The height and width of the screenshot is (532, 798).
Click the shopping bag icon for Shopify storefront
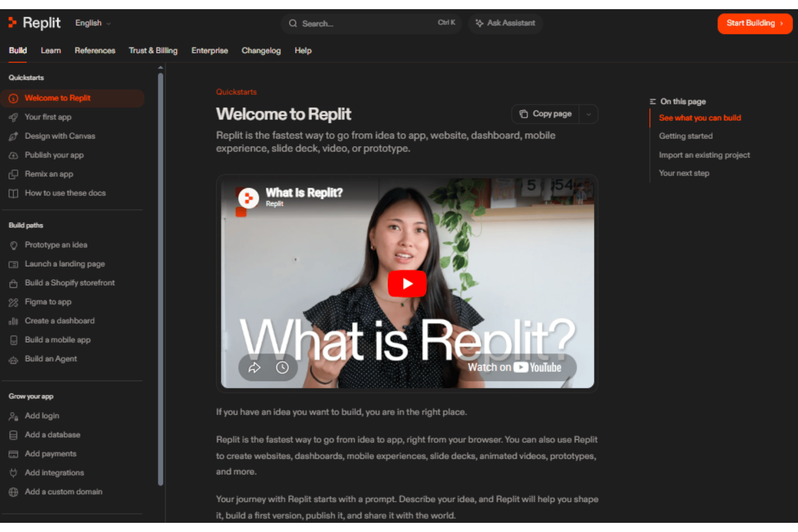[x=13, y=283]
